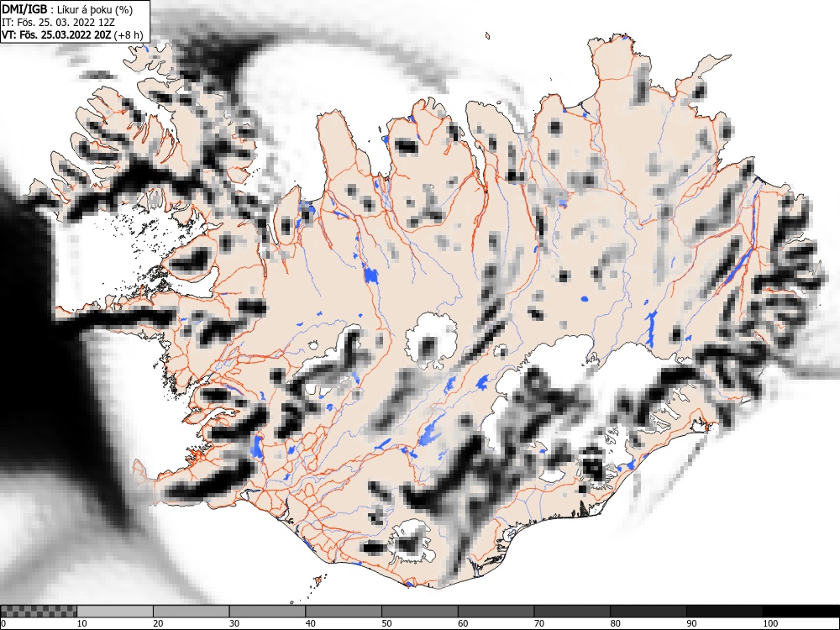Viewport: 840px width, 630px height.
Task: Click the 'IT: Fös. 25. 03. 2022 12Z' line
Action: (58, 23)
